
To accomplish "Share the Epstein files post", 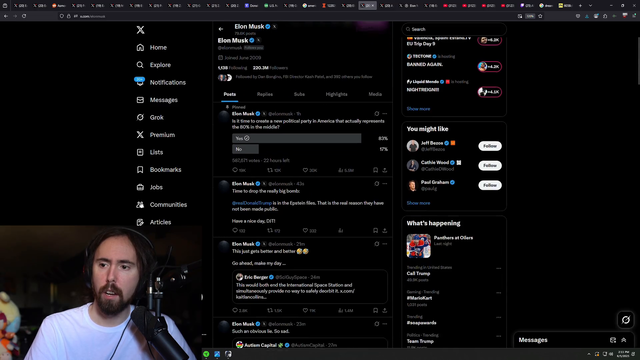I will coord(384,231).
